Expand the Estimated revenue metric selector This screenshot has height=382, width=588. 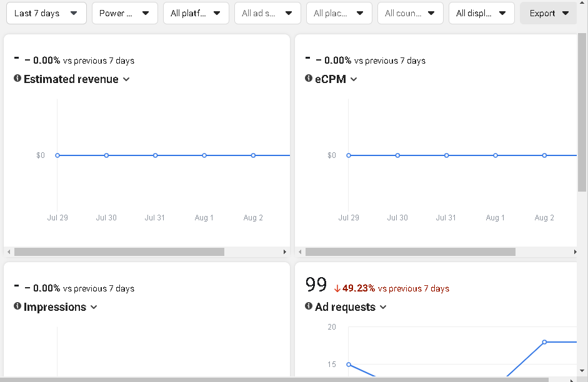point(126,79)
